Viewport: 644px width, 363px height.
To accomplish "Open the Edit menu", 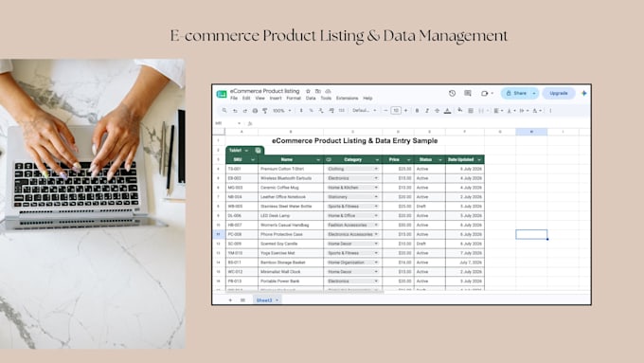I will [x=246, y=99].
